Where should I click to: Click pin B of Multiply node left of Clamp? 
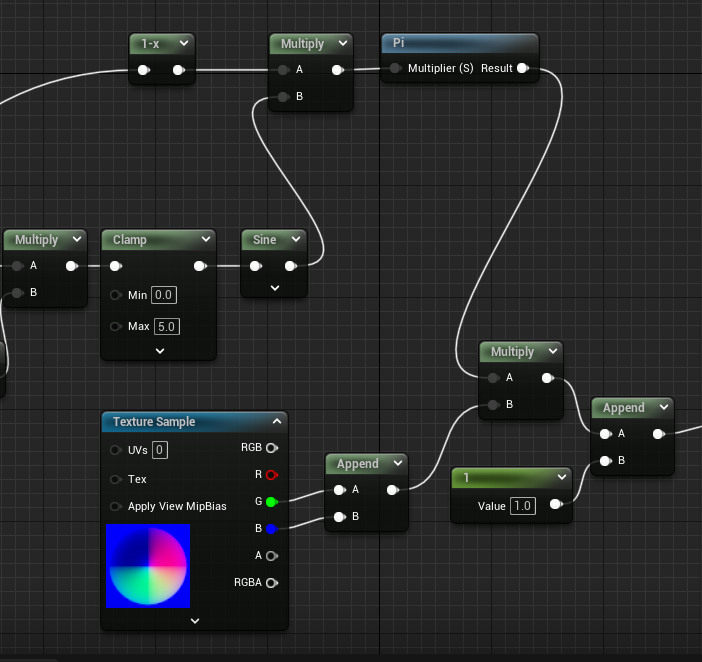point(17,293)
